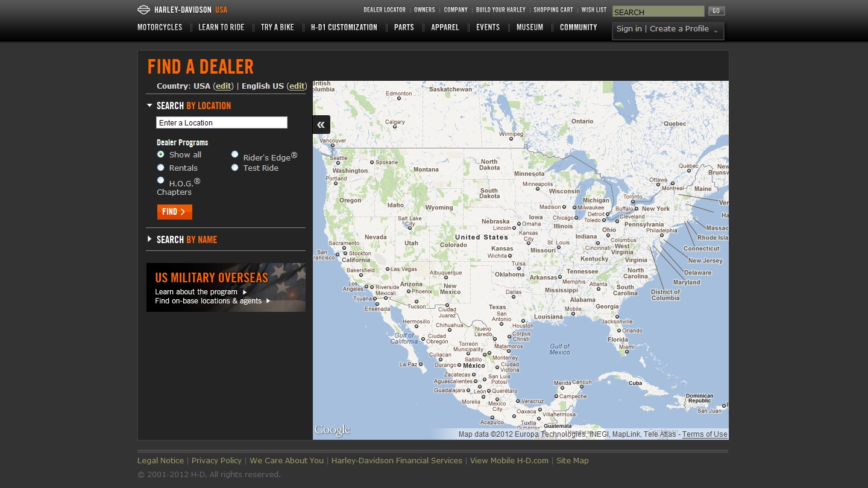
Task: Collapse the Search By Location section
Action: (149, 106)
